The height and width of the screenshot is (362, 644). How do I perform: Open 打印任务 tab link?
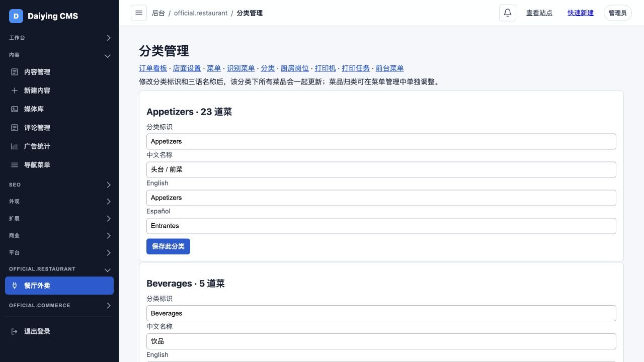[356, 68]
